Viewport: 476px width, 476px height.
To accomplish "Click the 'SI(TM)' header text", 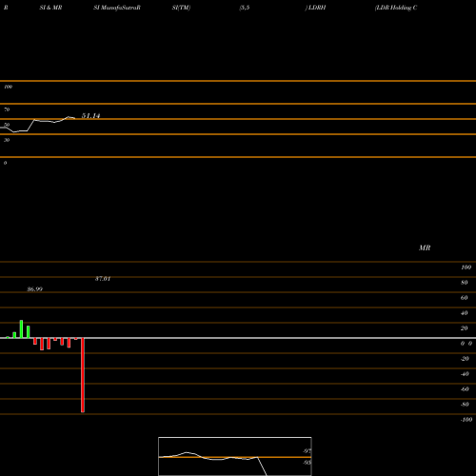I will [181, 8].
